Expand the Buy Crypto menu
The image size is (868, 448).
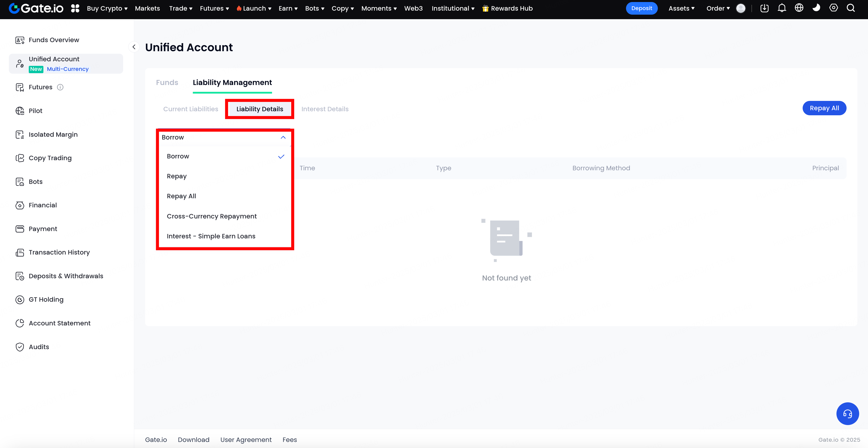pyautogui.click(x=107, y=8)
